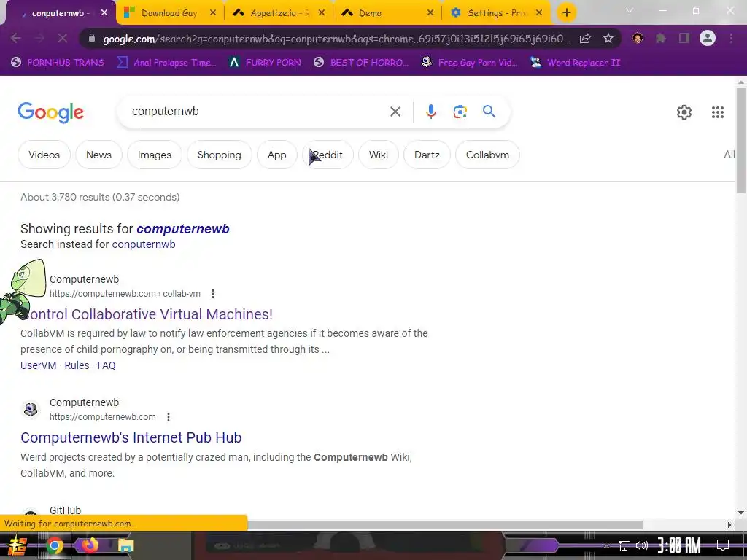Open the notification center icon

coord(723,545)
